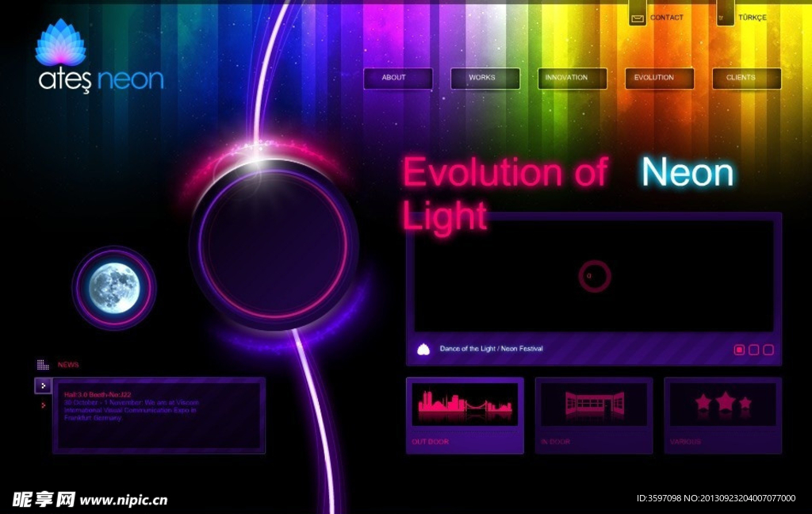The image size is (812, 514).
Task: Select the third slide indicator
Action: coord(768,351)
